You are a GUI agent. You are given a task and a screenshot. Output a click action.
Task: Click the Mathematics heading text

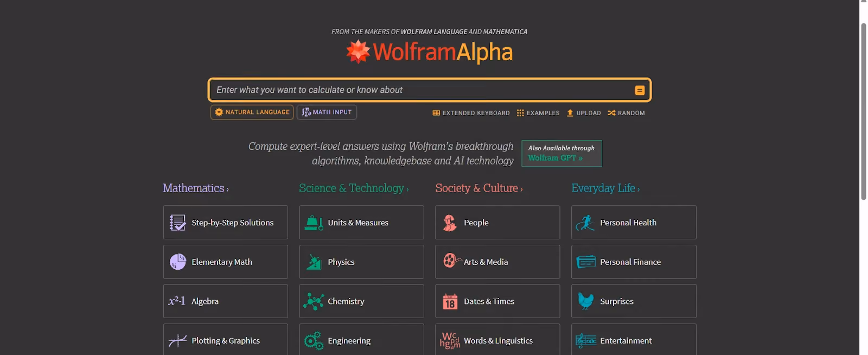pyautogui.click(x=194, y=188)
